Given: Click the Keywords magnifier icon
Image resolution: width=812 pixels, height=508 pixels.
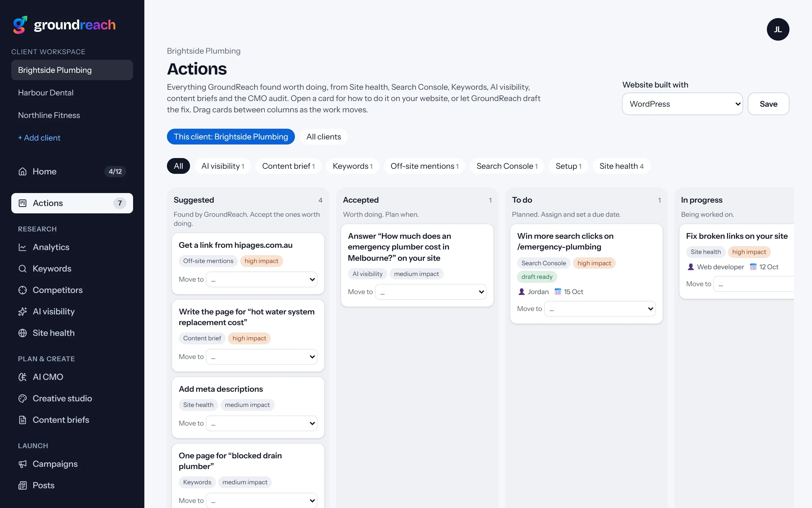Looking at the screenshot, I should (x=23, y=269).
